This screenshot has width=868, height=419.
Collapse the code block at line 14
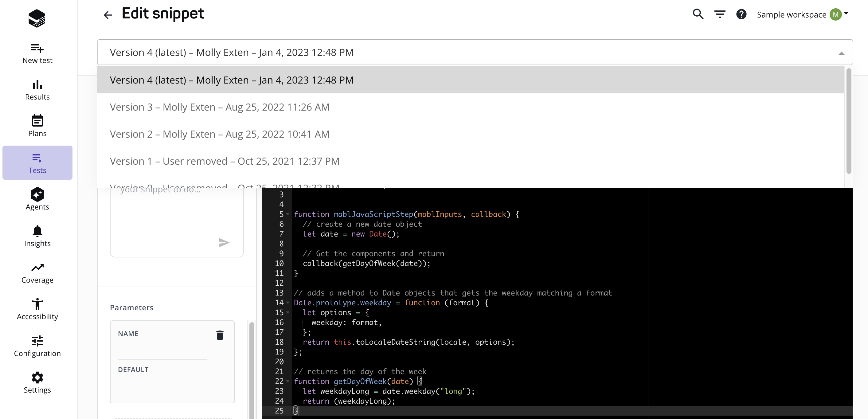[288, 303]
